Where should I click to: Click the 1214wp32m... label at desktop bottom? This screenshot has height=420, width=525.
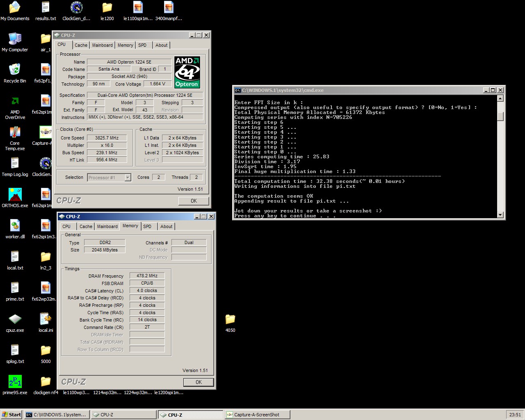point(107,393)
